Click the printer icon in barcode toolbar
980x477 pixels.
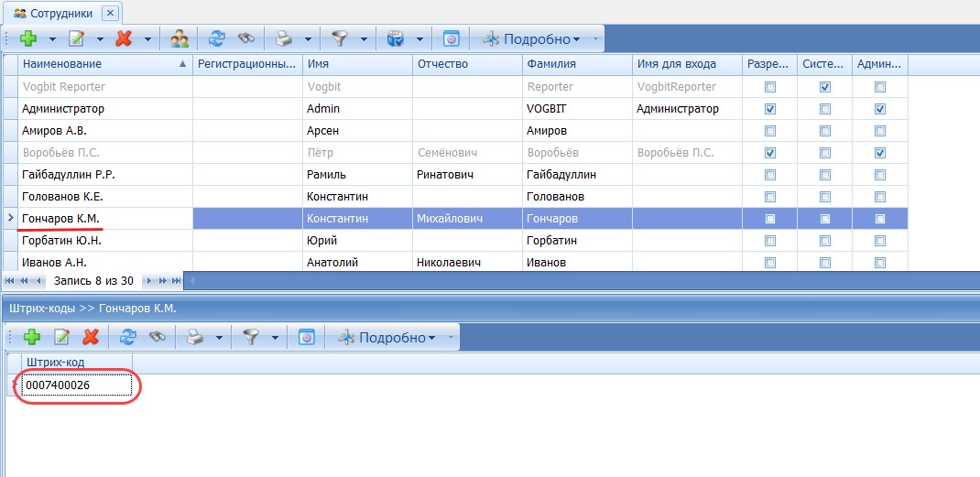tap(196, 338)
